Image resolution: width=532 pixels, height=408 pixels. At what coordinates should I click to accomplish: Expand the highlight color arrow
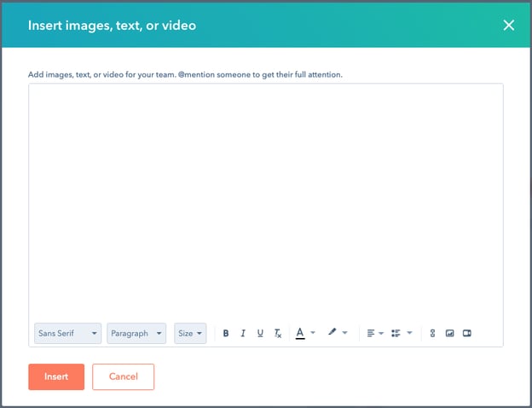point(344,333)
